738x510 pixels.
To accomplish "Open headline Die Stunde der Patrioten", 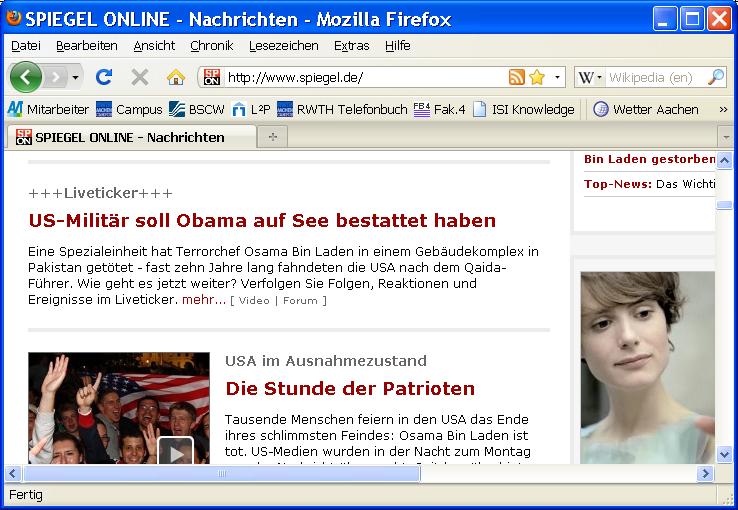I will tap(350, 389).
